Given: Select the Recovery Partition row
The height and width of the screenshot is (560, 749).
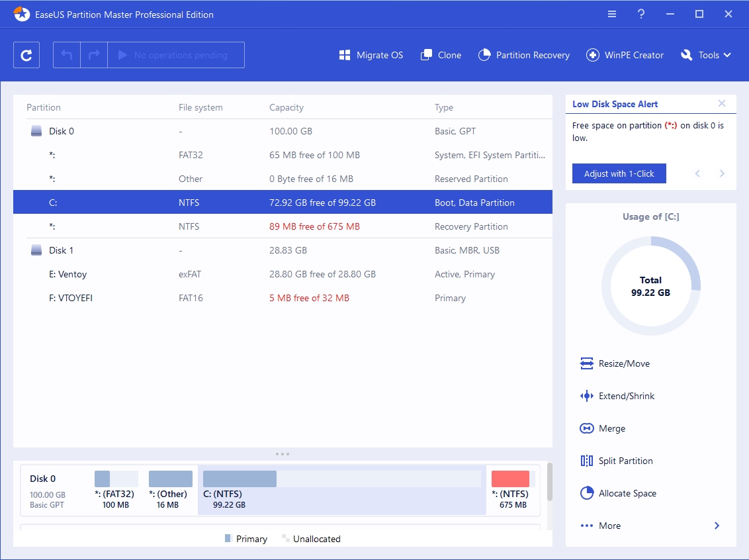Looking at the screenshot, I should pyautogui.click(x=283, y=226).
